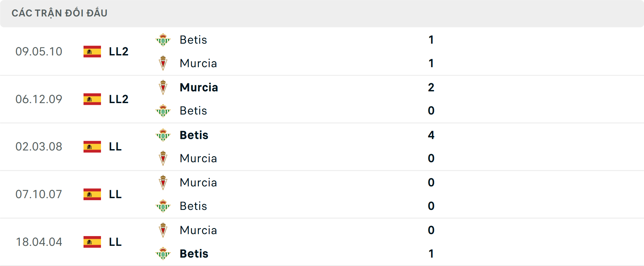Select bold Betis name in 18.04.04 match

(194, 254)
